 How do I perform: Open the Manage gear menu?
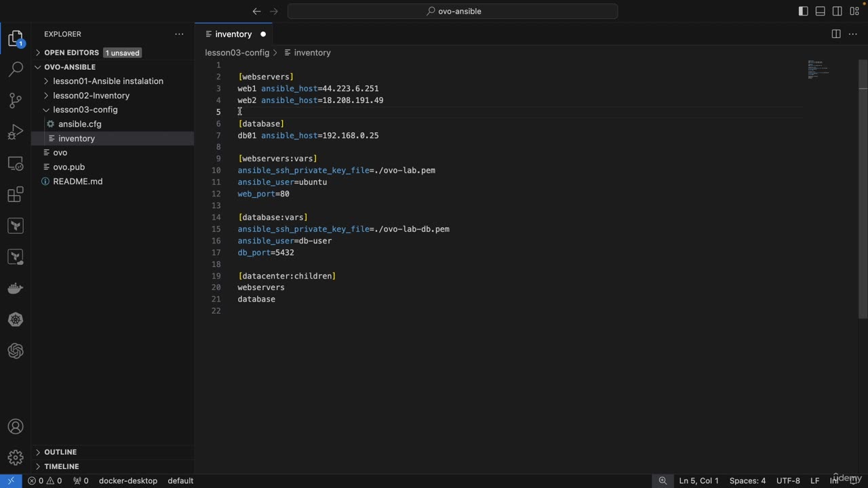[15, 457]
